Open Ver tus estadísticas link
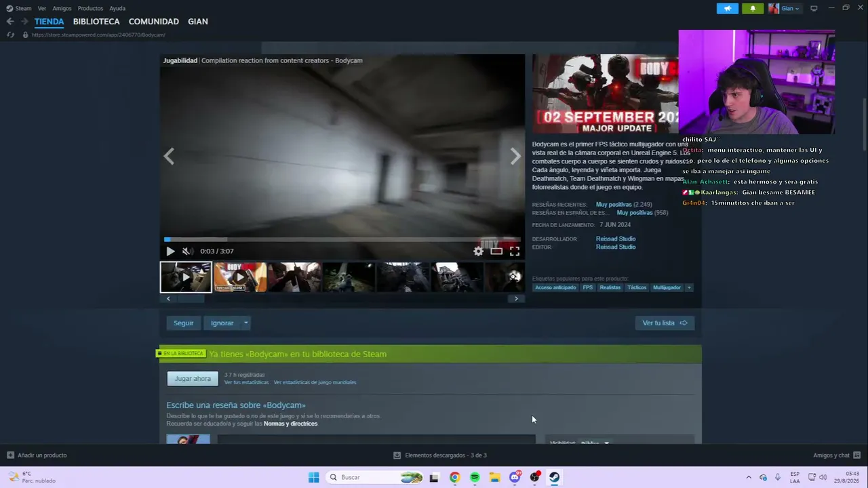Screen dimensions: 868x488 coord(247,382)
